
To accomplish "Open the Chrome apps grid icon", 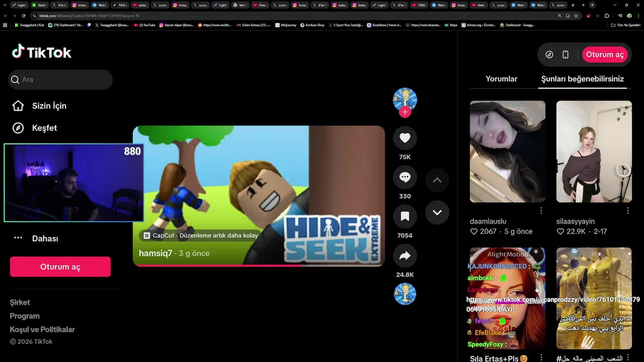I will [x=5, y=25].
